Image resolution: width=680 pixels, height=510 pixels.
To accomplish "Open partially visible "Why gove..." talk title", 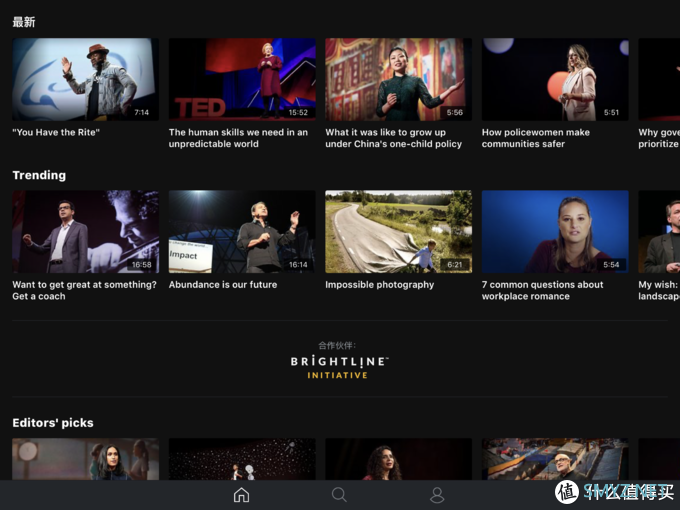I will point(659,138).
